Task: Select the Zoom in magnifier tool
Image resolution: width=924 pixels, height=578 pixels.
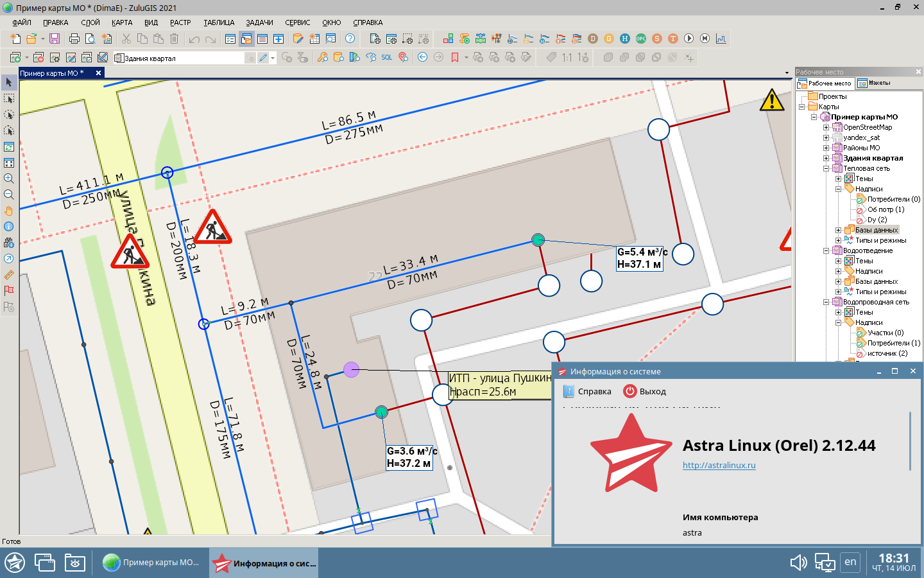Action: (x=9, y=179)
